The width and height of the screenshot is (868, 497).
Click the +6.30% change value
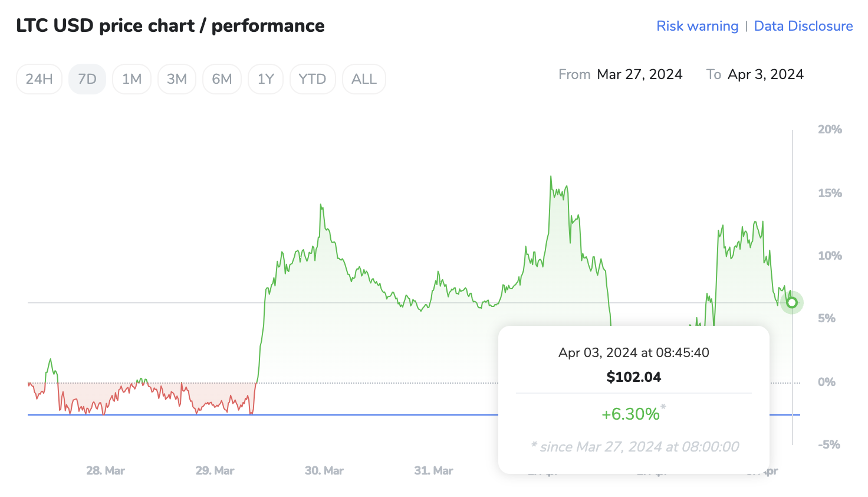[632, 414]
